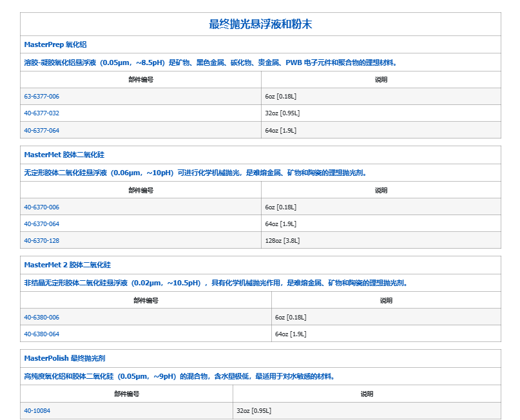
Task: Click the MasterMet 2 description with 0.02μm, ~10.5pH
Action: click(216, 282)
